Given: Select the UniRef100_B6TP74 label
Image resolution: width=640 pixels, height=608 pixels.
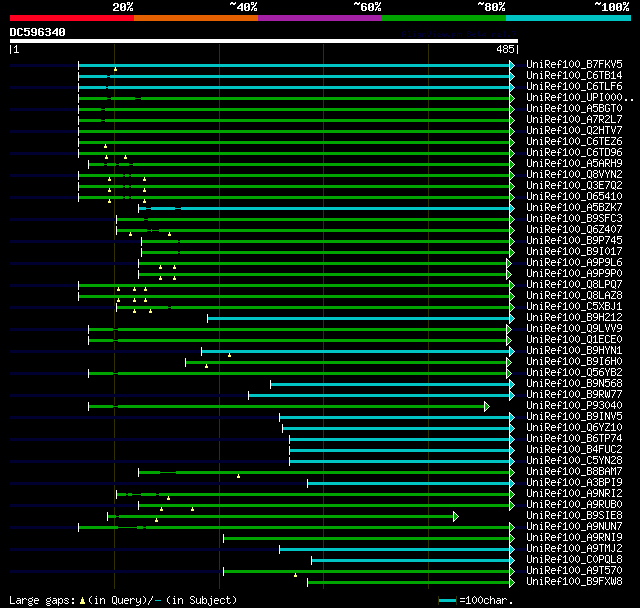Looking at the screenshot, I should [574, 439].
